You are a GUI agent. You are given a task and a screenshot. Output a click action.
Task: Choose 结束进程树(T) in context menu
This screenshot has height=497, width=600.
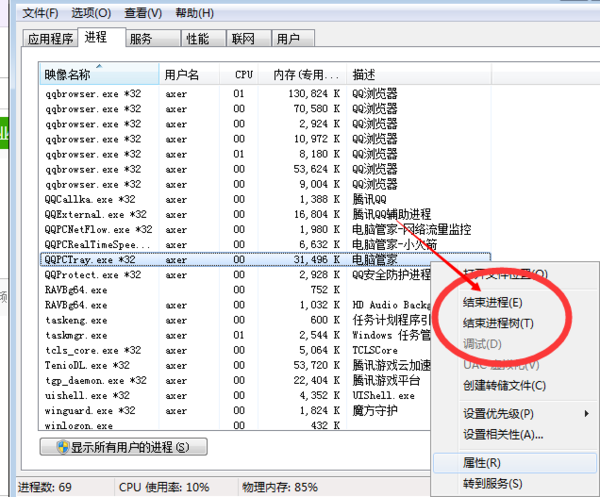click(x=498, y=323)
